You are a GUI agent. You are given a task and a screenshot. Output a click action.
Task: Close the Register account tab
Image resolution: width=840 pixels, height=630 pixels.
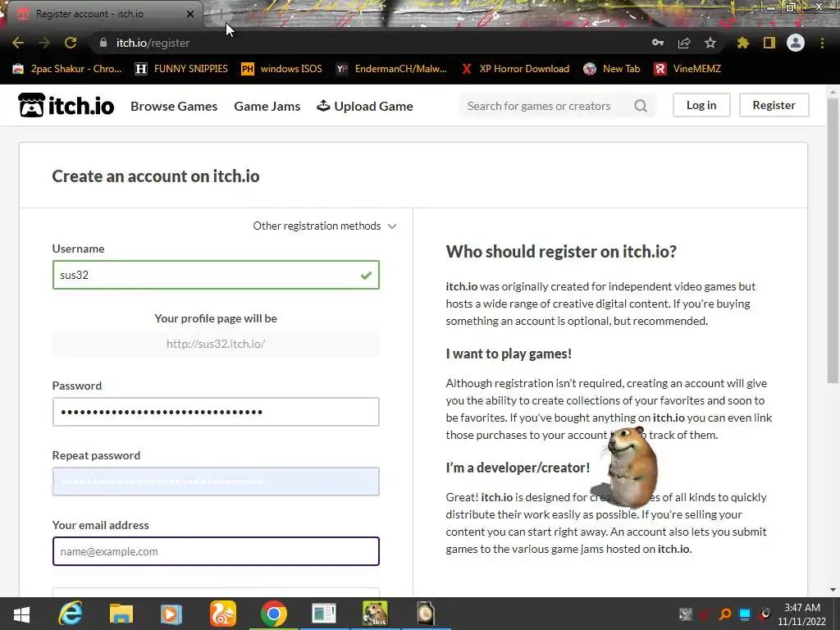pos(190,14)
